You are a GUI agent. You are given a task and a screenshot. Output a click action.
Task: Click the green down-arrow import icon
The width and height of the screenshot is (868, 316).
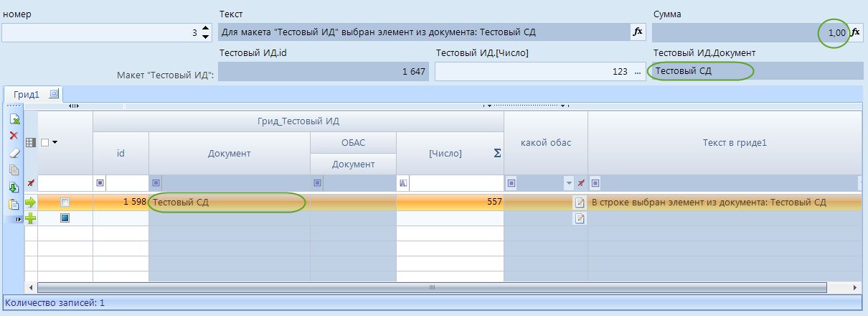14,187
